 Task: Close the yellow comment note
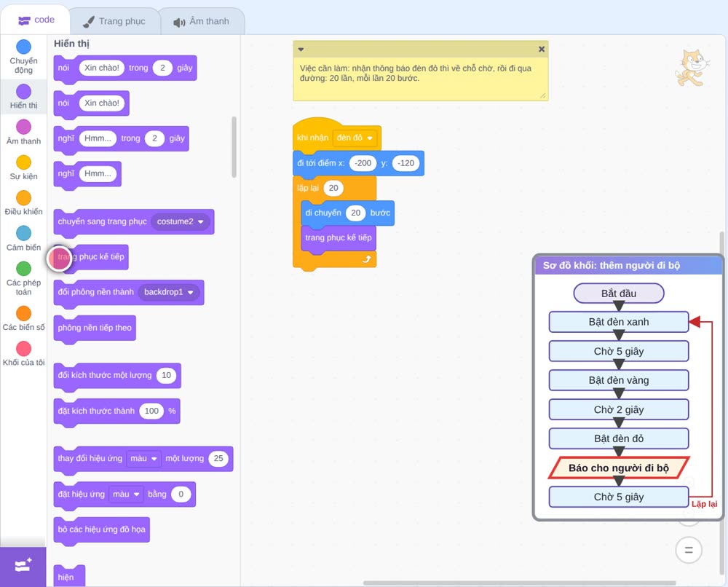click(542, 49)
